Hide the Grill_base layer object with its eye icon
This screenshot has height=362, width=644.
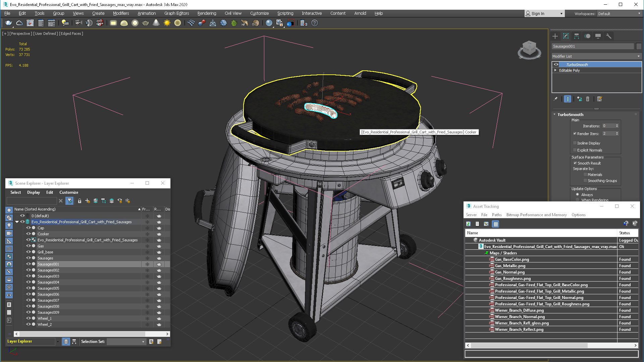tap(29, 252)
